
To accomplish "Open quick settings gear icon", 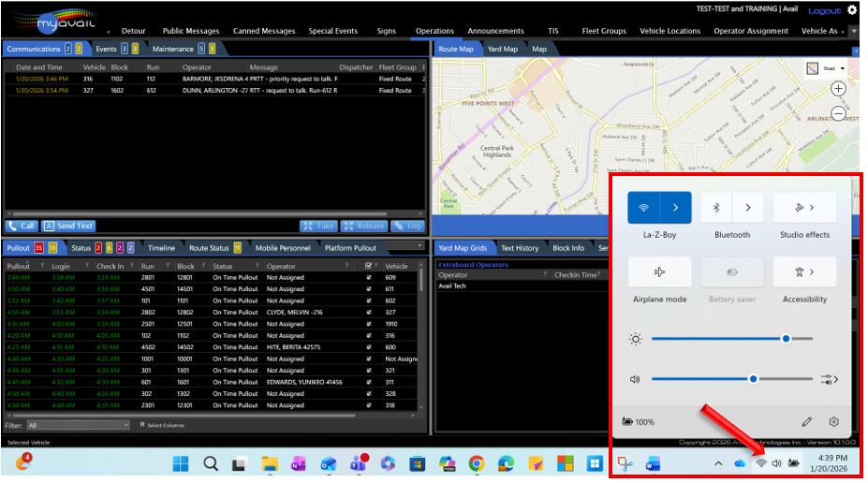I will 833,422.
